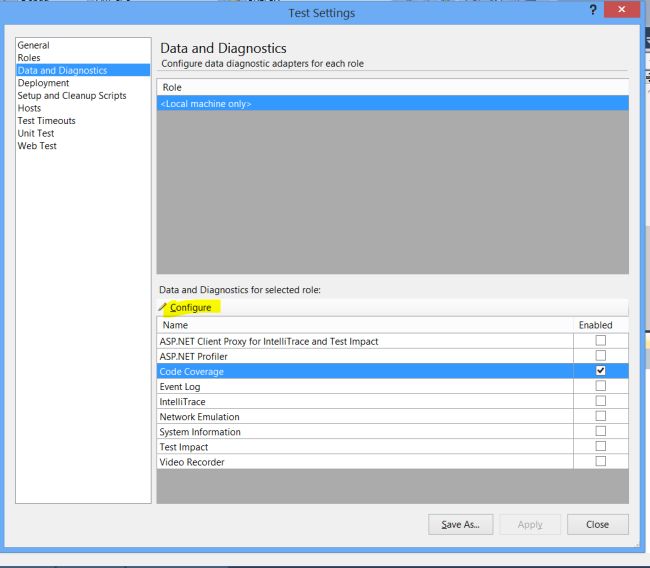Go to the Test Timeouts page
The height and width of the screenshot is (568, 650).
pyautogui.click(x=46, y=121)
